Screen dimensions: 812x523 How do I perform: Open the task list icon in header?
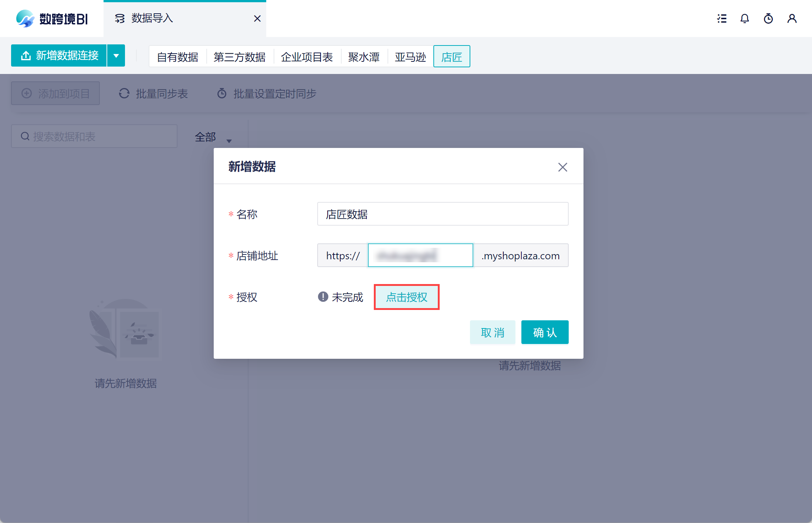(x=721, y=18)
